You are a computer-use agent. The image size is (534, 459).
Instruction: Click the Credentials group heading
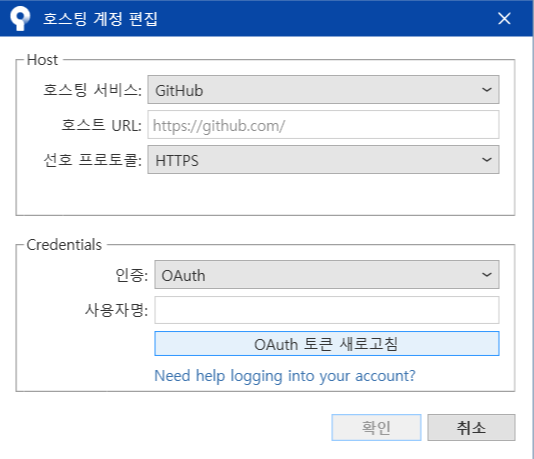click(x=64, y=245)
